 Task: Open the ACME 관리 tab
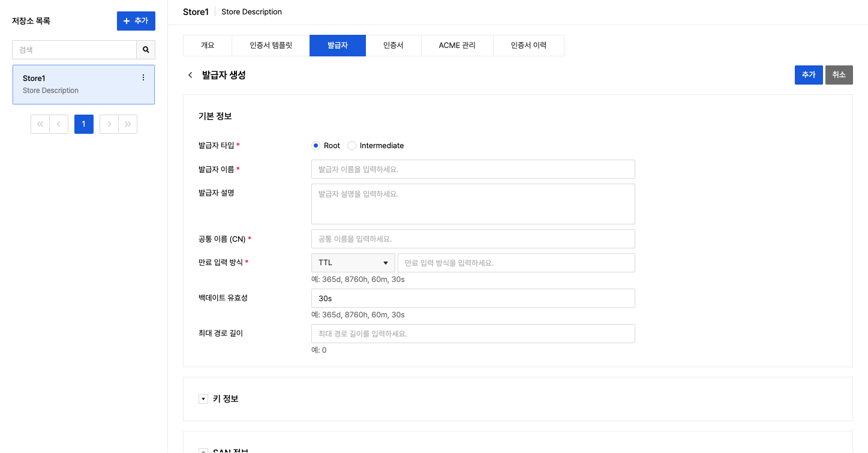pos(456,46)
